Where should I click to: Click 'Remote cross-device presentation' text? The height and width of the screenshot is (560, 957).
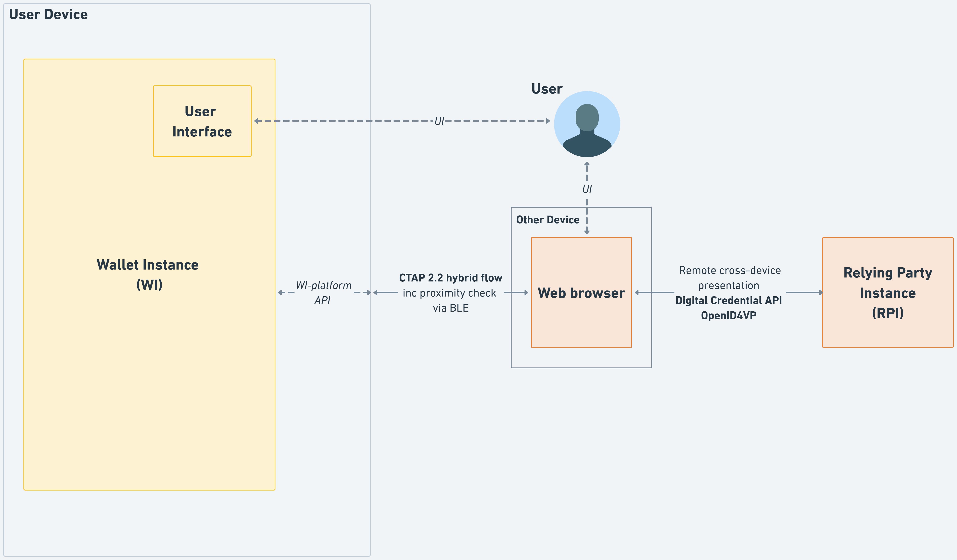tap(729, 277)
